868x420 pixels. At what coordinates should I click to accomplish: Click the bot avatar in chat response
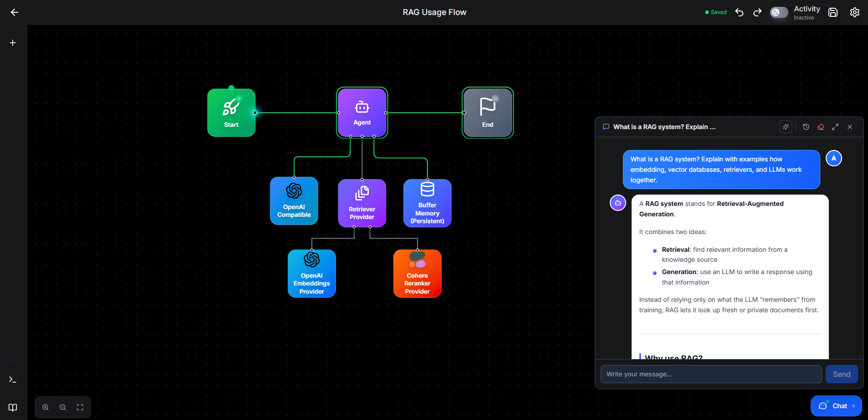(x=618, y=203)
